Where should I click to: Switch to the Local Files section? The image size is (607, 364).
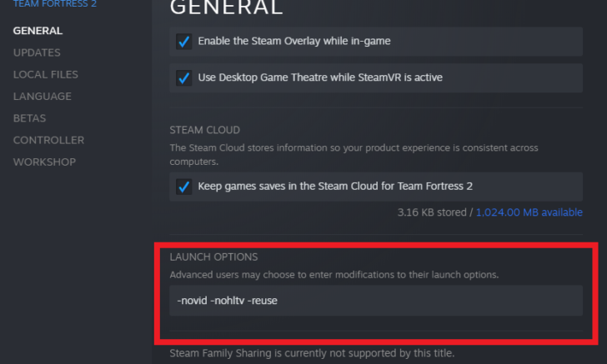tap(46, 74)
